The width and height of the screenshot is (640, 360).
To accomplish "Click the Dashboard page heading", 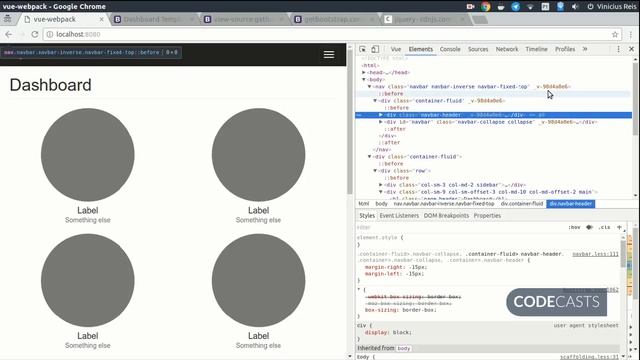I will tap(51, 85).
